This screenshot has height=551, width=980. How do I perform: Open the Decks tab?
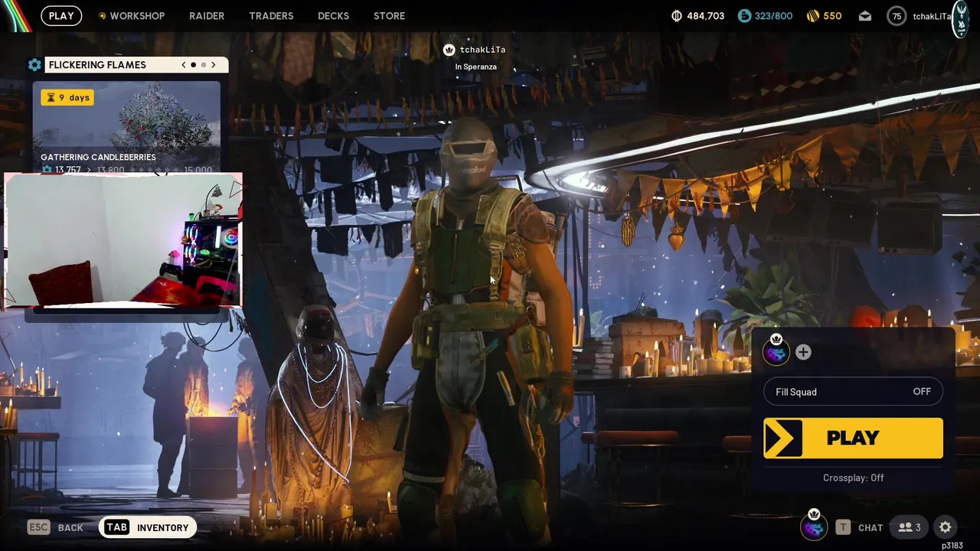point(333,15)
